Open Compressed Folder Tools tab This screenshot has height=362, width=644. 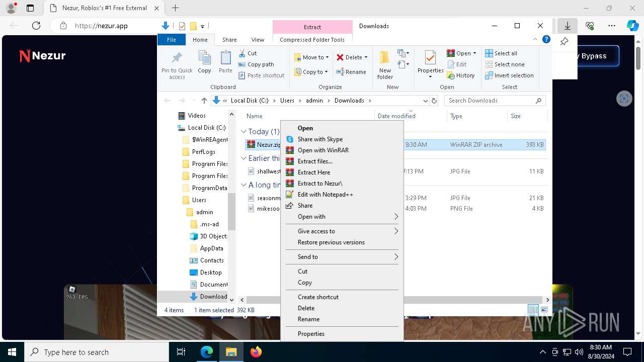(x=312, y=40)
